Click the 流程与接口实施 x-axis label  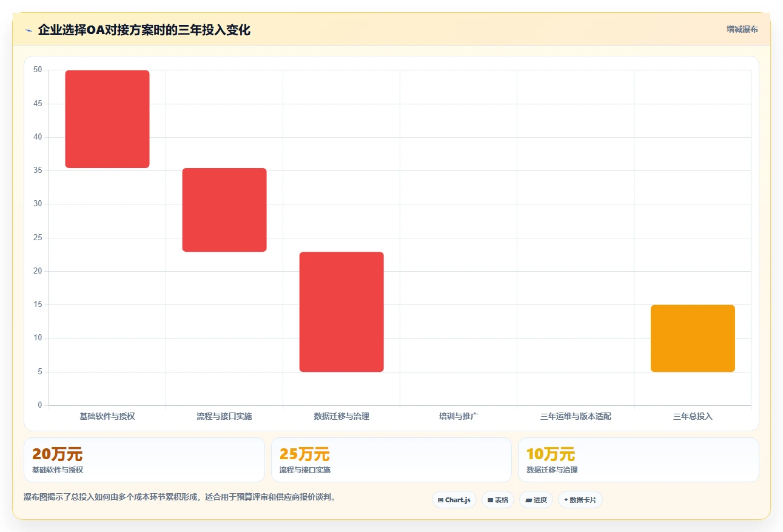[x=224, y=417]
